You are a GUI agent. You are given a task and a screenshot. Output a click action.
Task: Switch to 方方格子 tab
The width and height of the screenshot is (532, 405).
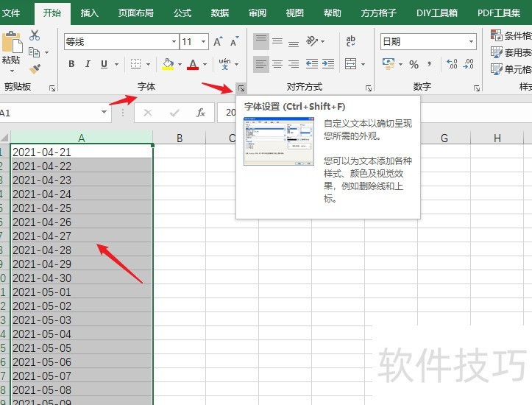click(379, 13)
